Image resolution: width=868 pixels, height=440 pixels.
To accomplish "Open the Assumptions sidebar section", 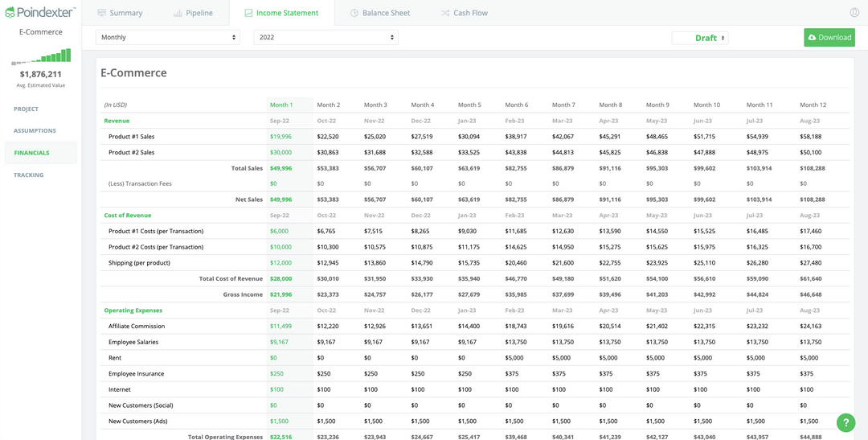I will point(35,131).
